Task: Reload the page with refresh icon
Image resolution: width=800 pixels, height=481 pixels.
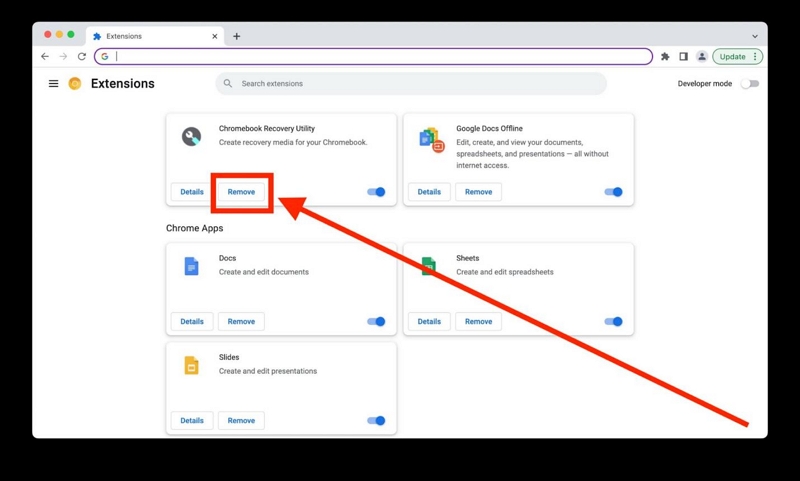Action: coord(82,57)
